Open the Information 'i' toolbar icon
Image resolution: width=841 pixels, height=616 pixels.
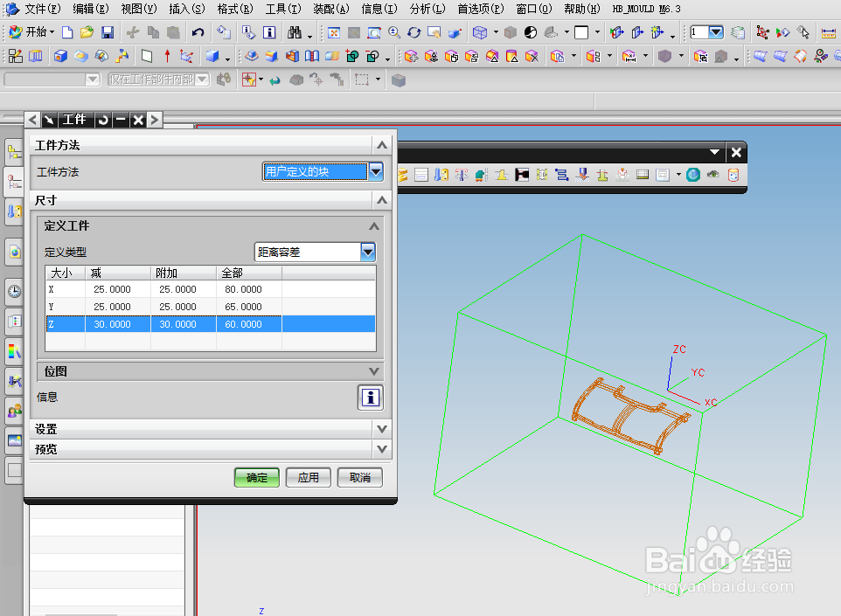click(x=269, y=32)
